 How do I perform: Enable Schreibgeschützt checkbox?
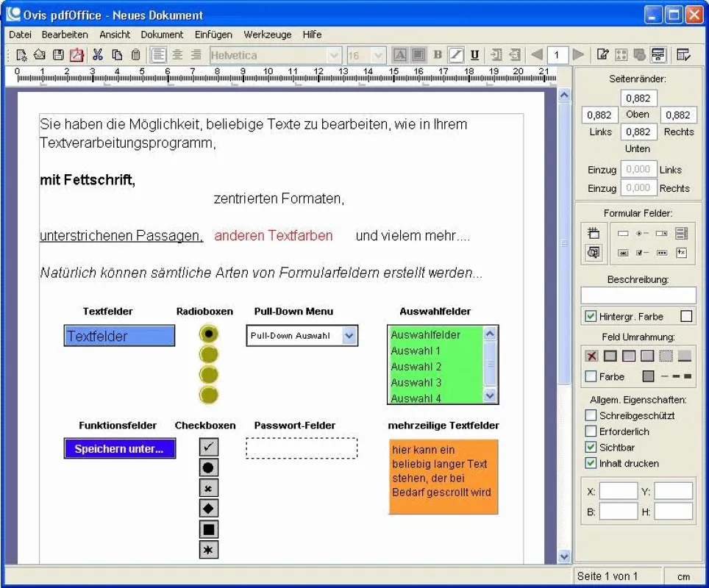(x=591, y=415)
